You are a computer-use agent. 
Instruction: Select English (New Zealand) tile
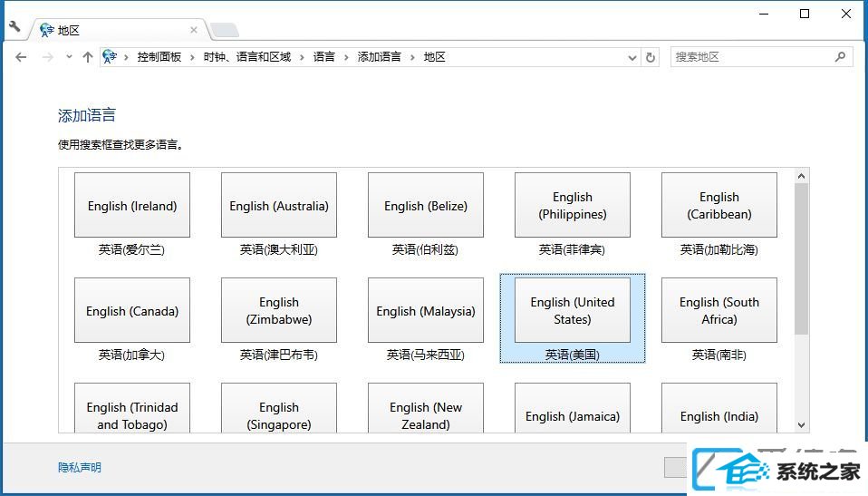click(x=426, y=408)
